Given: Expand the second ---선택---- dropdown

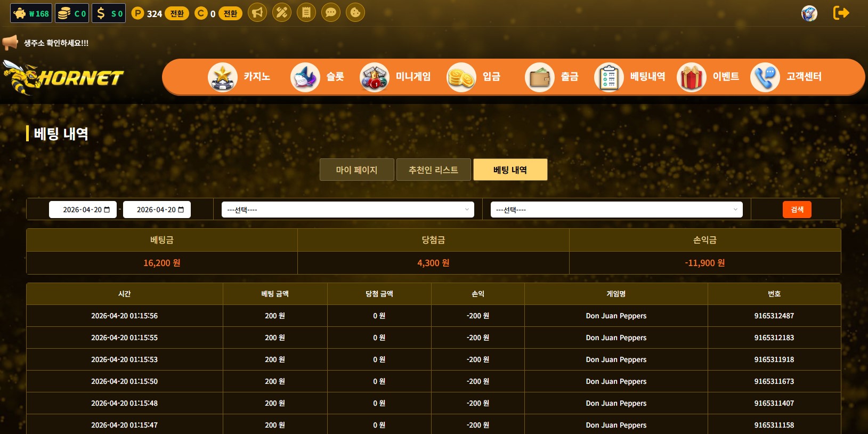Looking at the screenshot, I should click(x=616, y=210).
